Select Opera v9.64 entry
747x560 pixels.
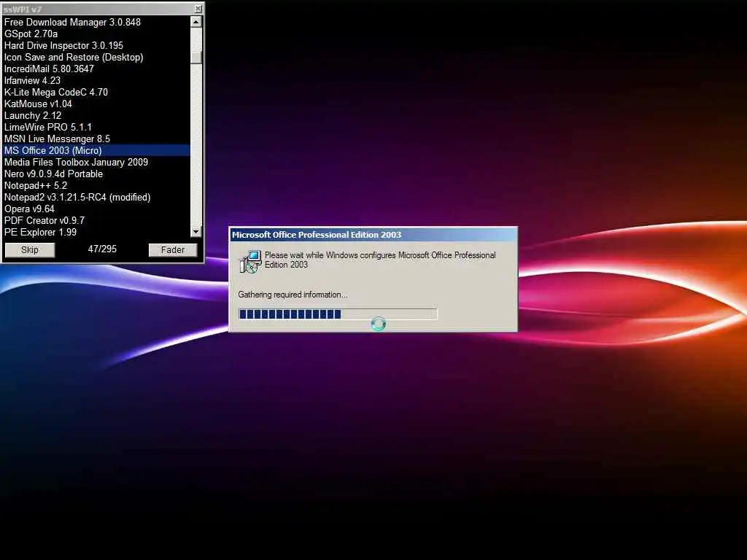coord(96,209)
